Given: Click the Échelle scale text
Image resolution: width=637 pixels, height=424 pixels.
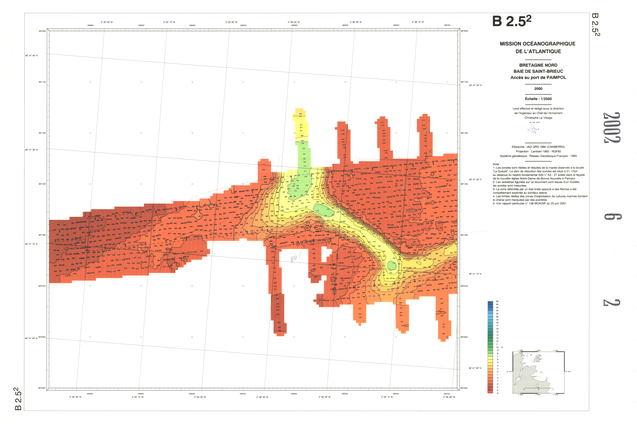Looking at the screenshot, I should [x=517, y=100].
